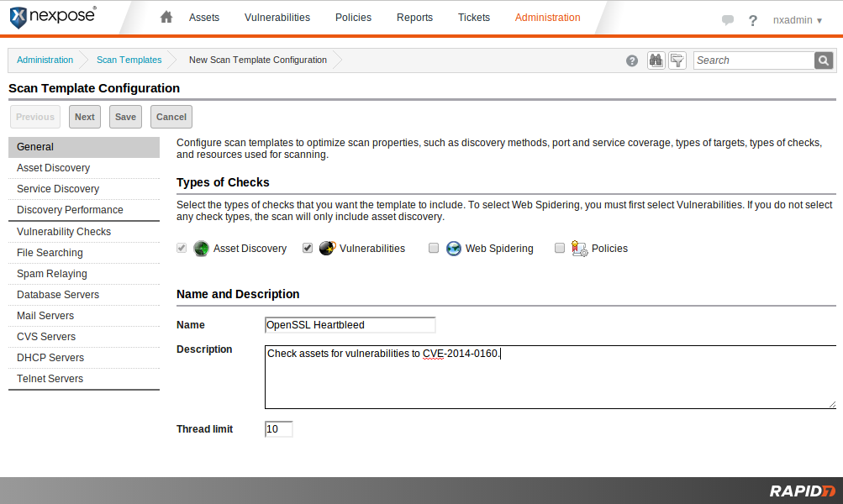
Task: Click the question mark help icon in header
Action: (x=753, y=20)
